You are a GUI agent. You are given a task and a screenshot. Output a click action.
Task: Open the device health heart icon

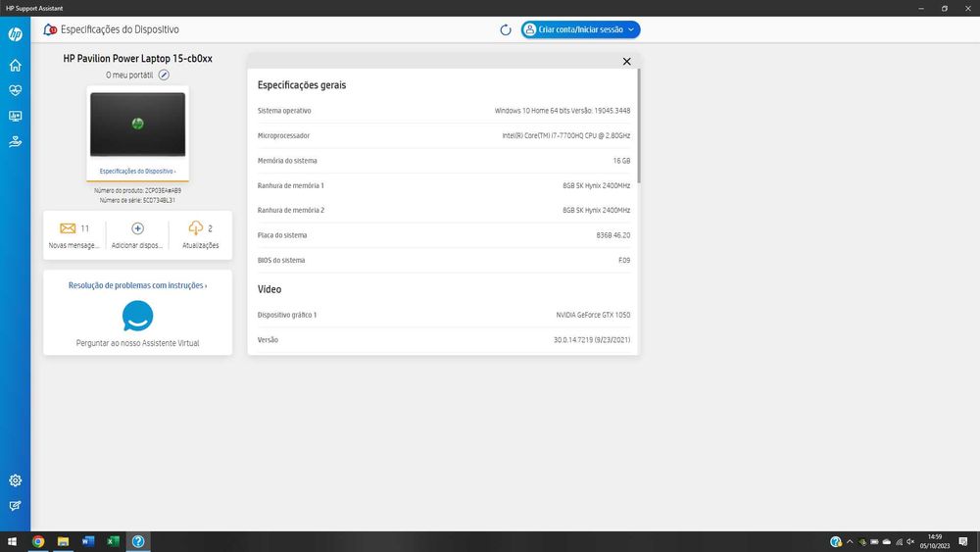click(x=15, y=90)
